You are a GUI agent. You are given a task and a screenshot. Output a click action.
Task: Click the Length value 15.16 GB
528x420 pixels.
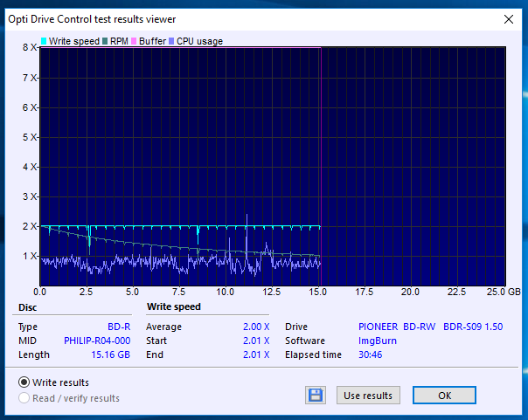click(x=110, y=355)
